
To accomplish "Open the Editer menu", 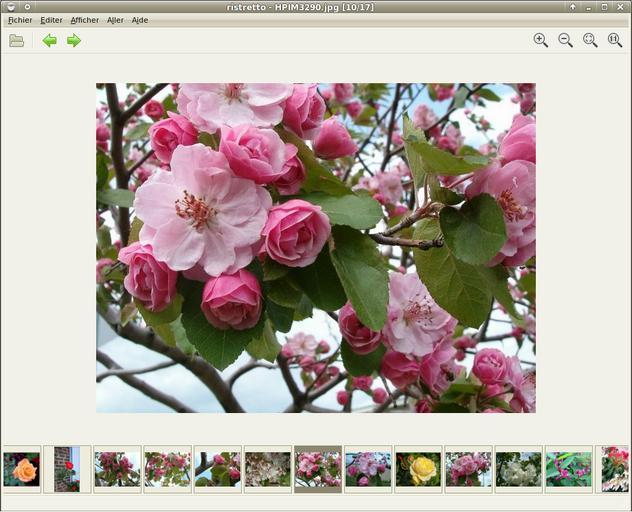I will 51,20.
